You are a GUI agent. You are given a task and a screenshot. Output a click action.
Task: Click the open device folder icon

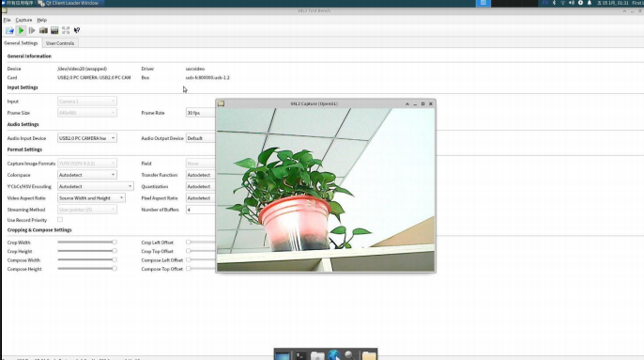[x=9, y=30]
